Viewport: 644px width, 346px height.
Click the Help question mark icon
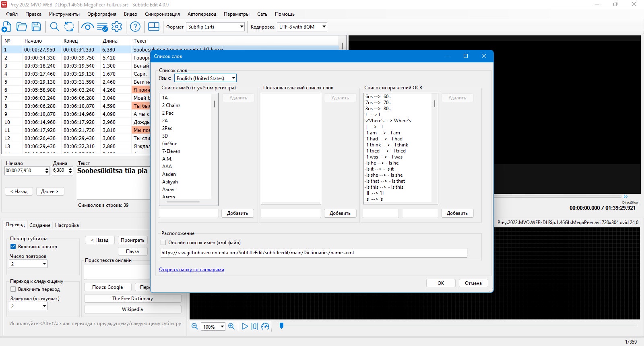click(136, 27)
